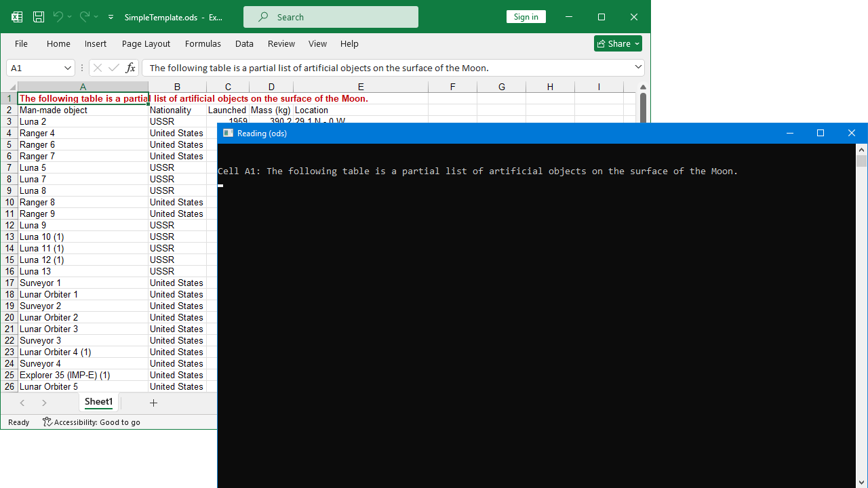Click the Insert Function fx icon
The width and height of the screenshot is (868, 488).
pyautogui.click(x=130, y=68)
